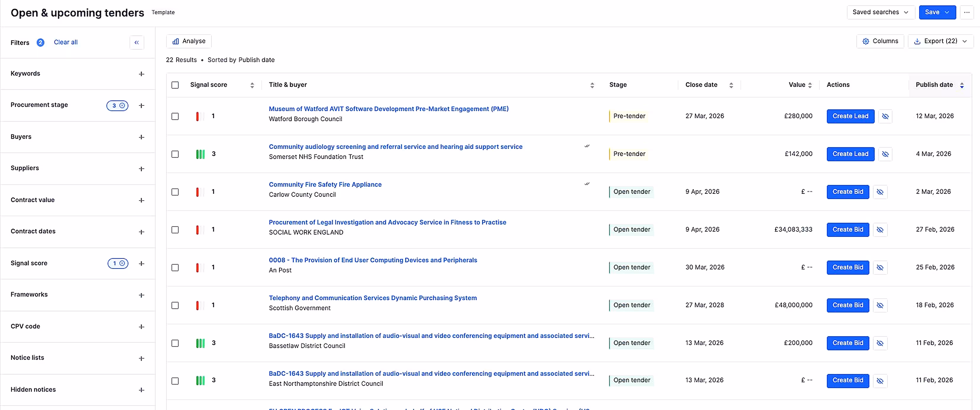Hide the Scottish Government tender notice

click(880, 305)
